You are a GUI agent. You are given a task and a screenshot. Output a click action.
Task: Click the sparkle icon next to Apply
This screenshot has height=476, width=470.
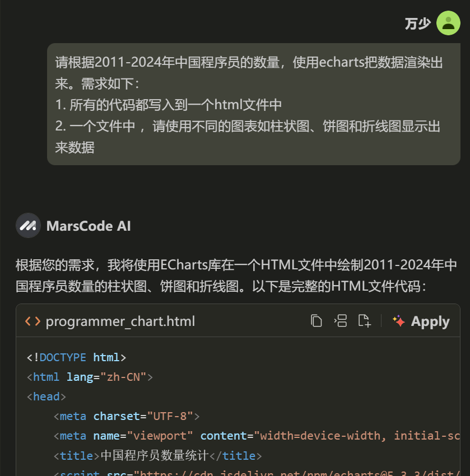pyautogui.click(x=399, y=320)
